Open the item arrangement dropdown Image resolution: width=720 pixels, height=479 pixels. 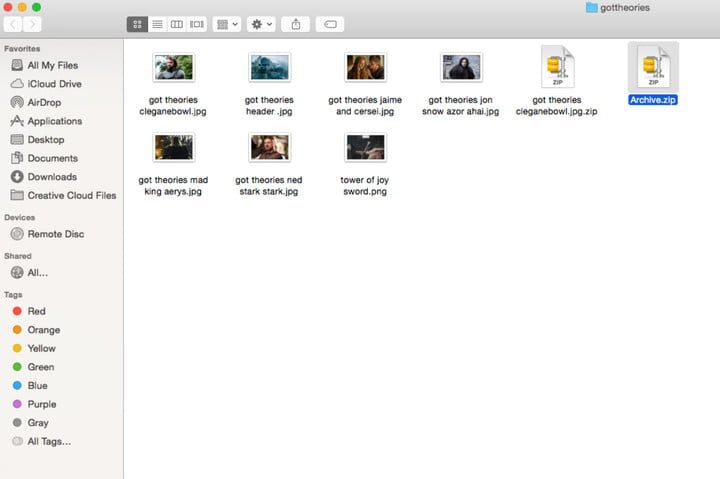point(227,24)
